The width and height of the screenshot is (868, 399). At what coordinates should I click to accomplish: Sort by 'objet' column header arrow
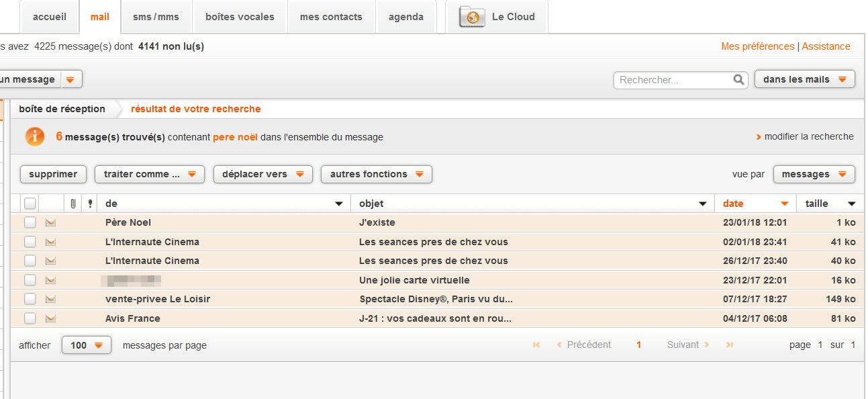[x=703, y=204]
